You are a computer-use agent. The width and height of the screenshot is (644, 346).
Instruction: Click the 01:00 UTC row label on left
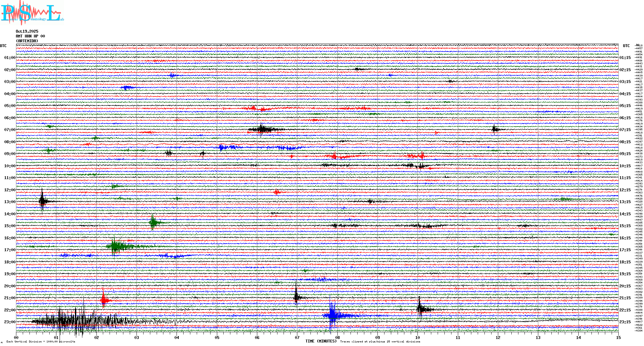(x=10, y=58)
